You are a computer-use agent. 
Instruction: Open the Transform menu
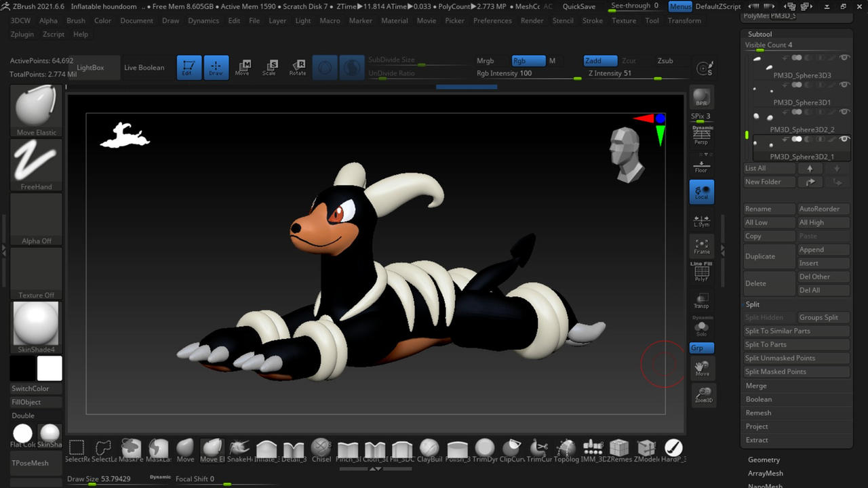click(x=684, y=20)
